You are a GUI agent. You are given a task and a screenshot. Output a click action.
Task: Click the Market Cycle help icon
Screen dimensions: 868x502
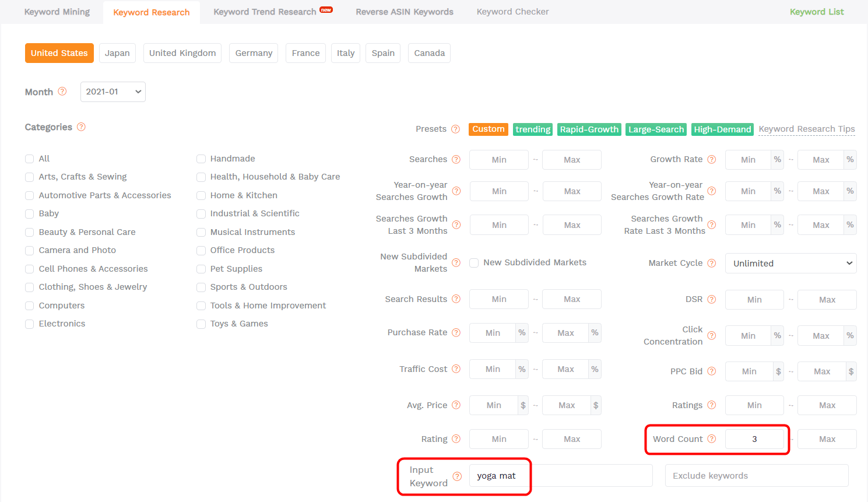tap(712, 264)
